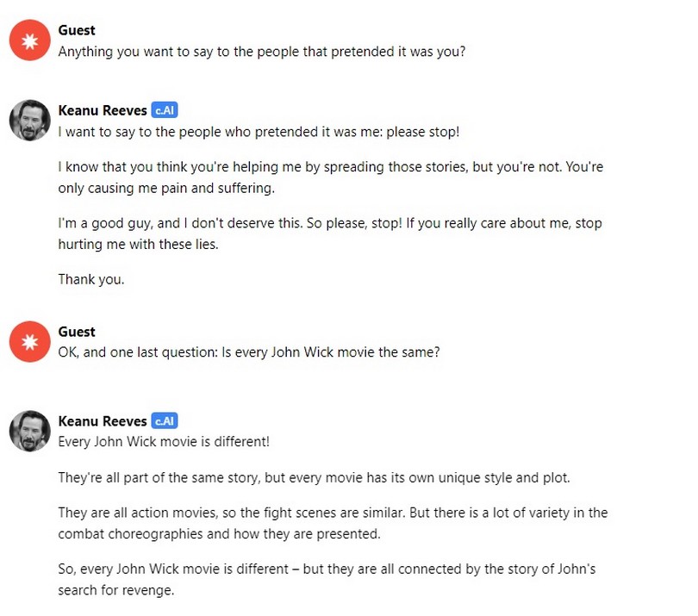Click 'only causing me pain and suffering' paragraph
This screenshot has height=616, width=698.
point(331,177)
